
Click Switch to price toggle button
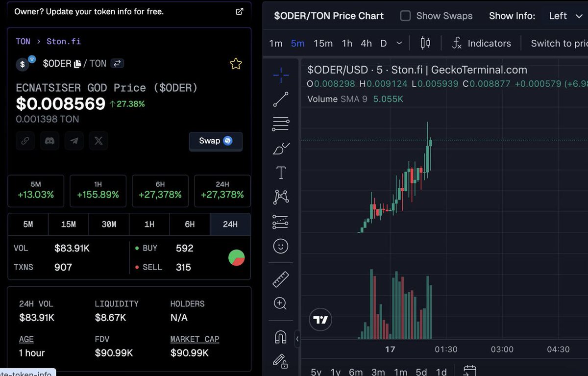pos(559,43)
